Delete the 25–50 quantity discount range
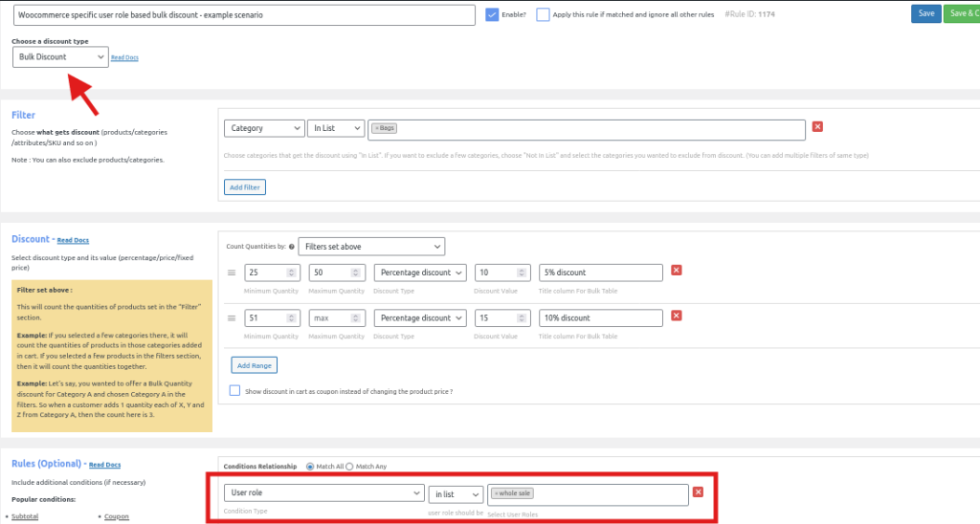Viewport: 980px width, 524px height. click(x=676, y=271)
